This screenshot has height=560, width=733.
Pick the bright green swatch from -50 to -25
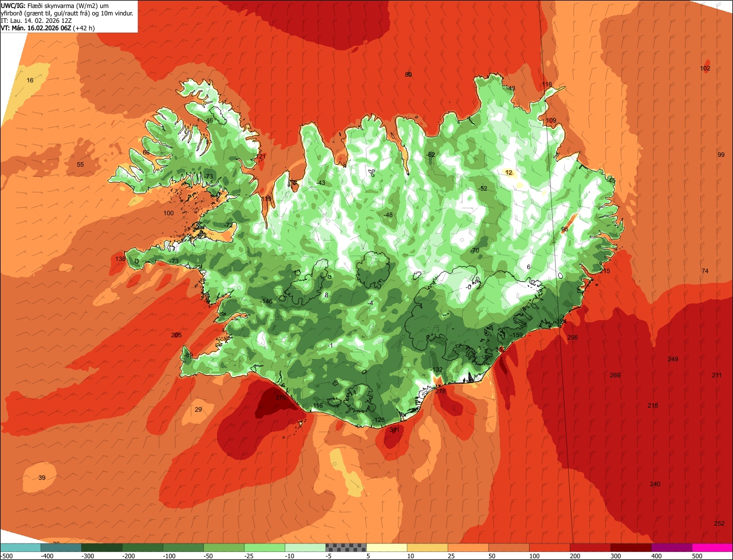(x=265, y=547)
